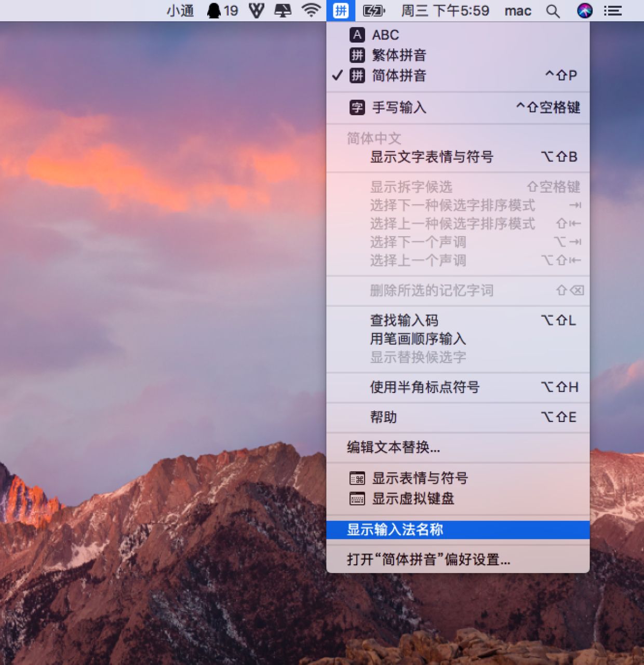
Task: Open the Notification Center list icon
Action: coord(613,10)
